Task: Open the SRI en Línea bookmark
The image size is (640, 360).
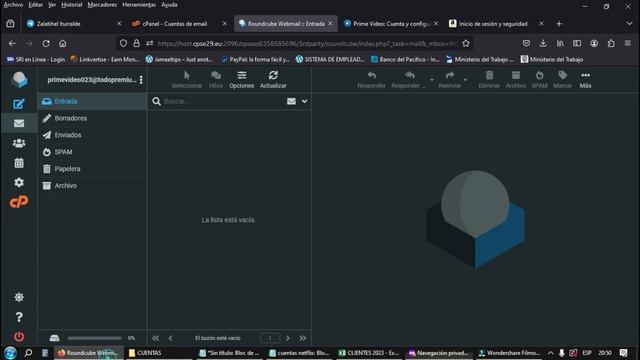Action: pyautogui.click(x=36, y=59)
